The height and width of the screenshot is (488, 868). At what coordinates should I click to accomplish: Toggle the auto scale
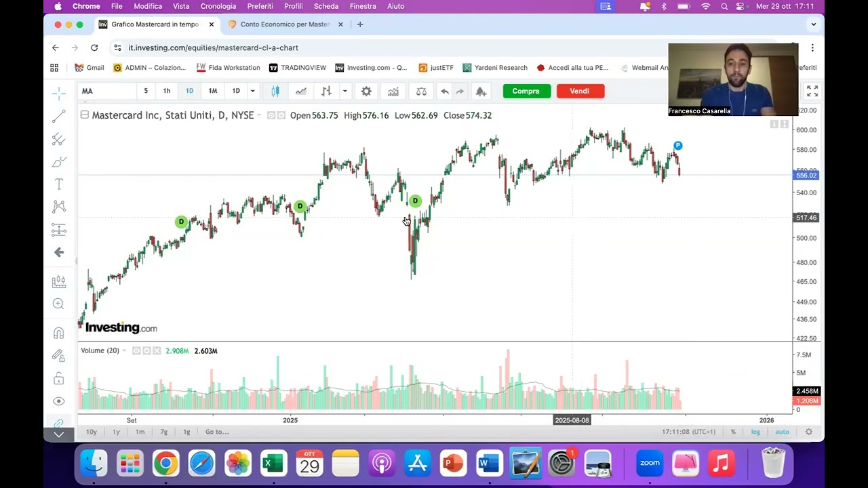coord(782,432)
